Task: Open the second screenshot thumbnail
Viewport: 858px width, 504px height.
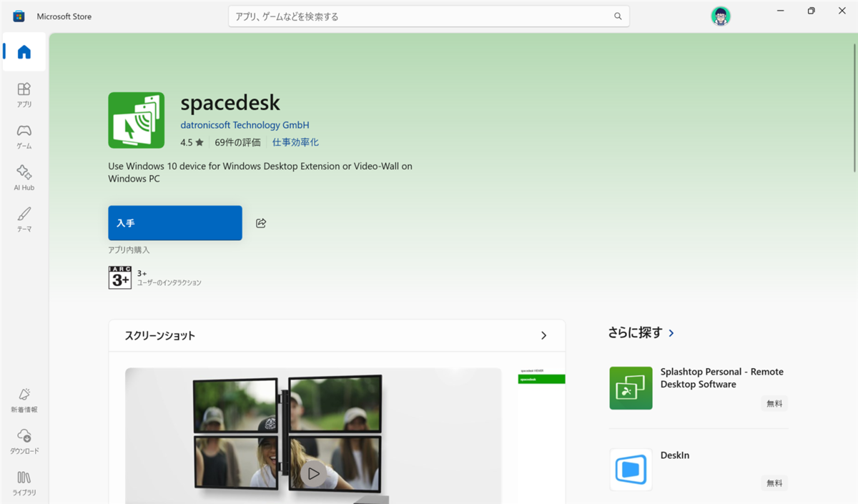Action: [x=542, y=436]
